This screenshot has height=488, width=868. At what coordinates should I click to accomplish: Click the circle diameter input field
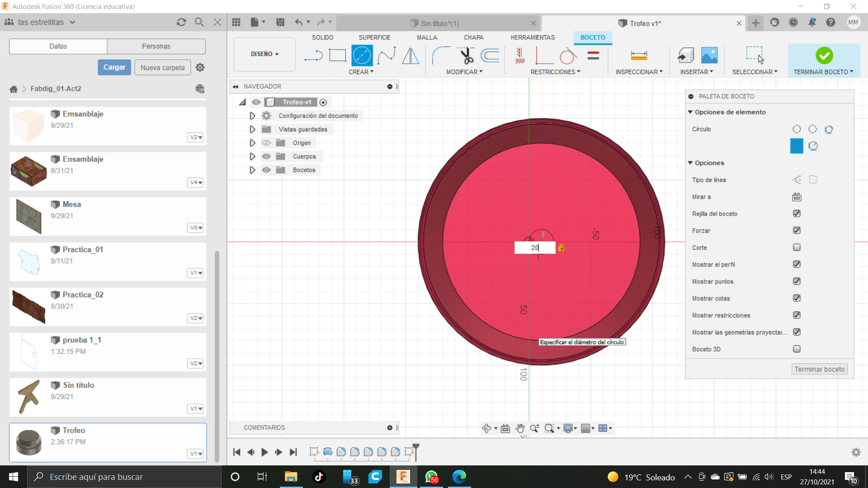pos(534,248)
